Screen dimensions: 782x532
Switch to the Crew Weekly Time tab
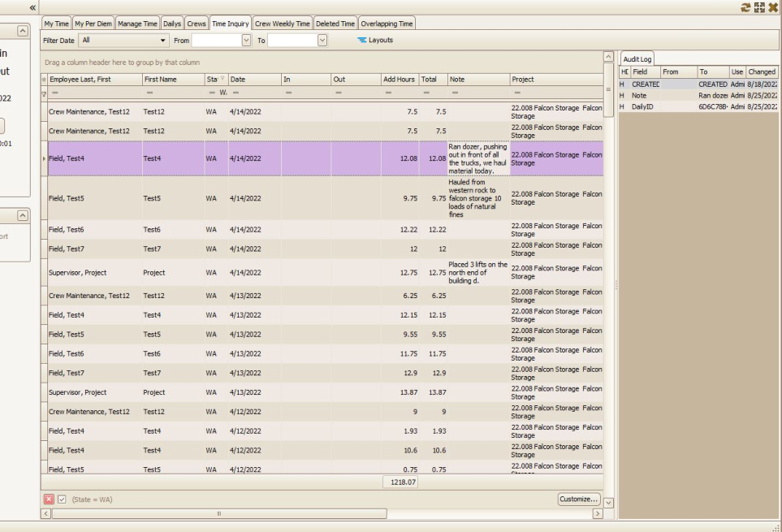pos(282,24)
